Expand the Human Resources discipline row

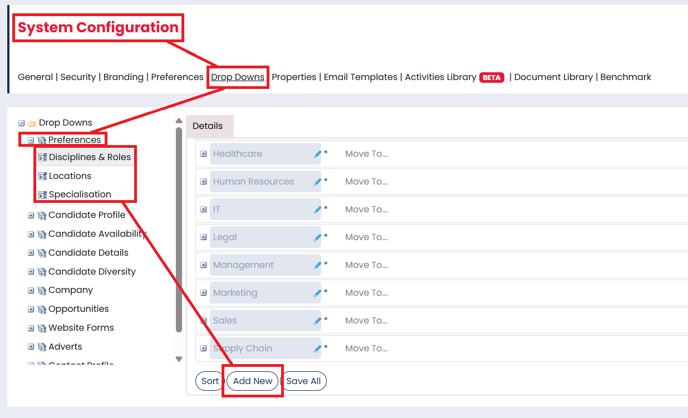point(204,182)
